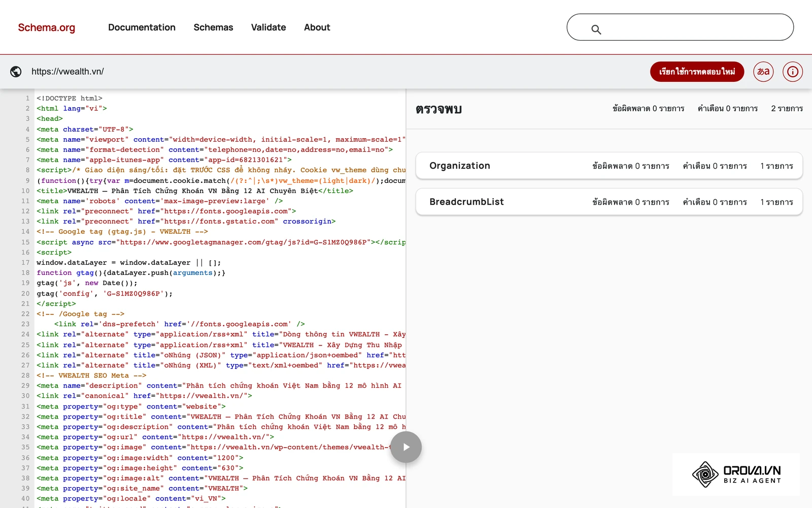Click code line 11 robots meta
Image resolution: width=812 pixels, height=508 pixels.
point(160,201)
